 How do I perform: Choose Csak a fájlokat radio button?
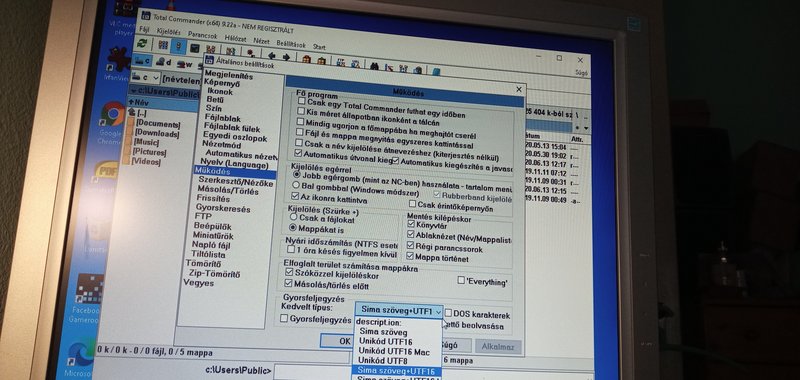(293, 218)
